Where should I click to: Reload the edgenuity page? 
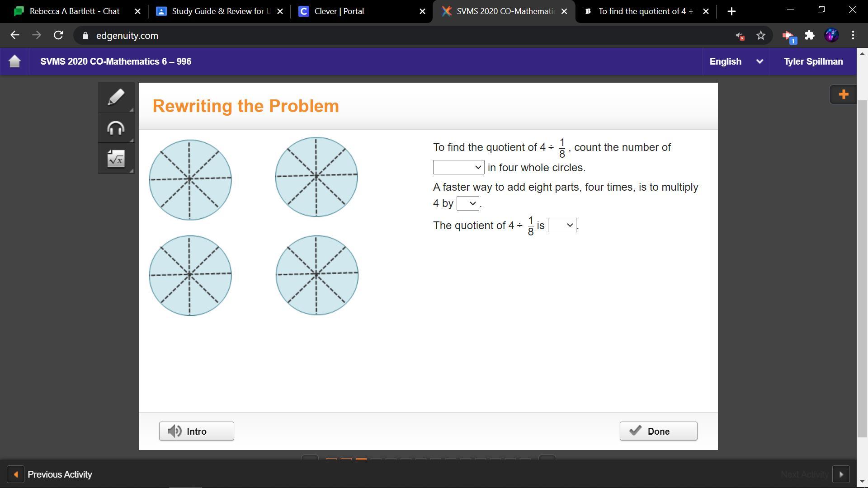pyautogui.click(x=58, y=35)
